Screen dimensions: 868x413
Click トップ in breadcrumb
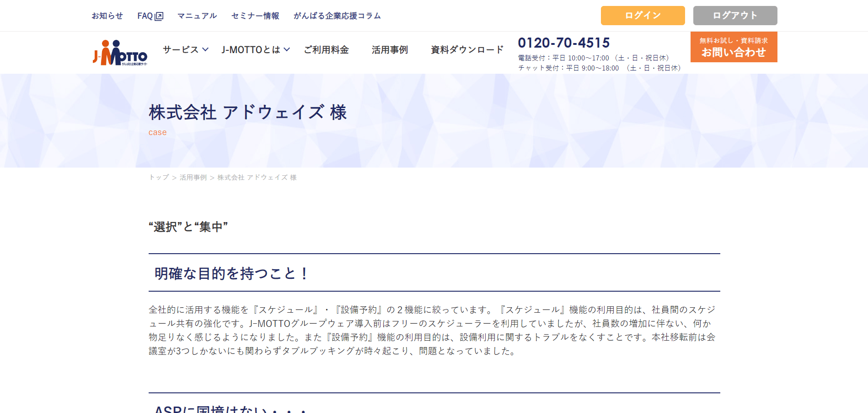(159, 177)
